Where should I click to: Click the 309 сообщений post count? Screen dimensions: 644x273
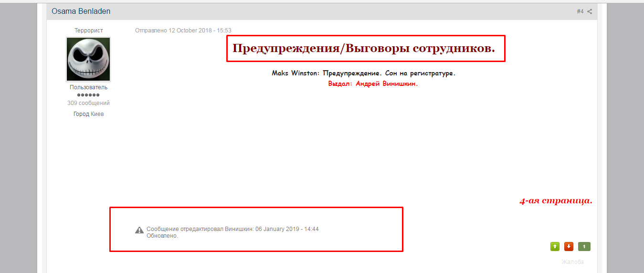(88, 103)
